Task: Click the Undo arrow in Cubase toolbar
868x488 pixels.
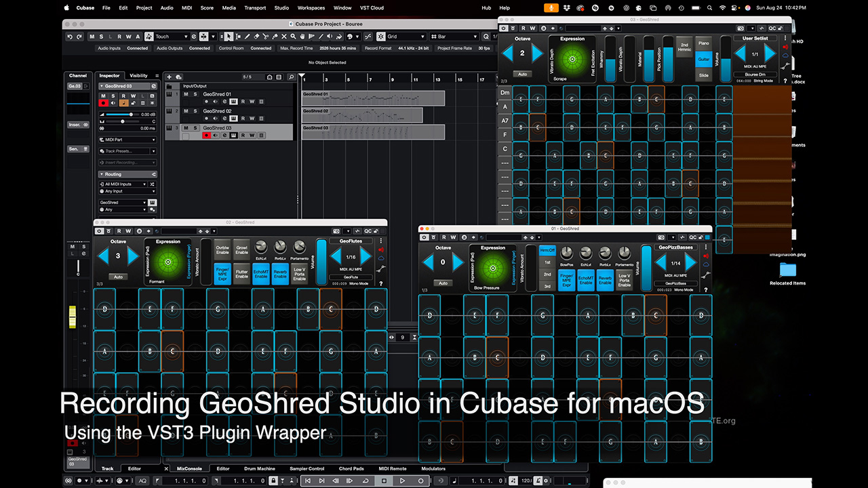Action: pyautogui.click(x=70, y=37)
